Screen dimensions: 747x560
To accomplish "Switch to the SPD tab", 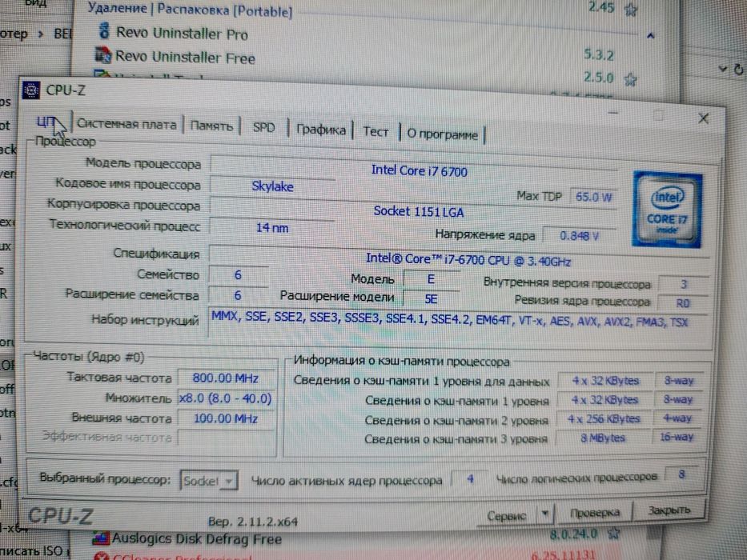I will click(x=264, y=128).
